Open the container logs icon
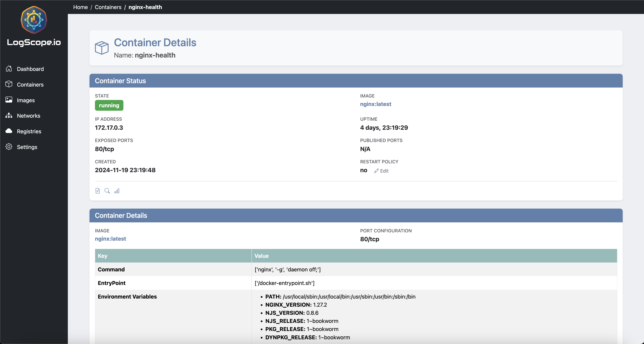This screenshot has width=644, height=344. (97, 191)
